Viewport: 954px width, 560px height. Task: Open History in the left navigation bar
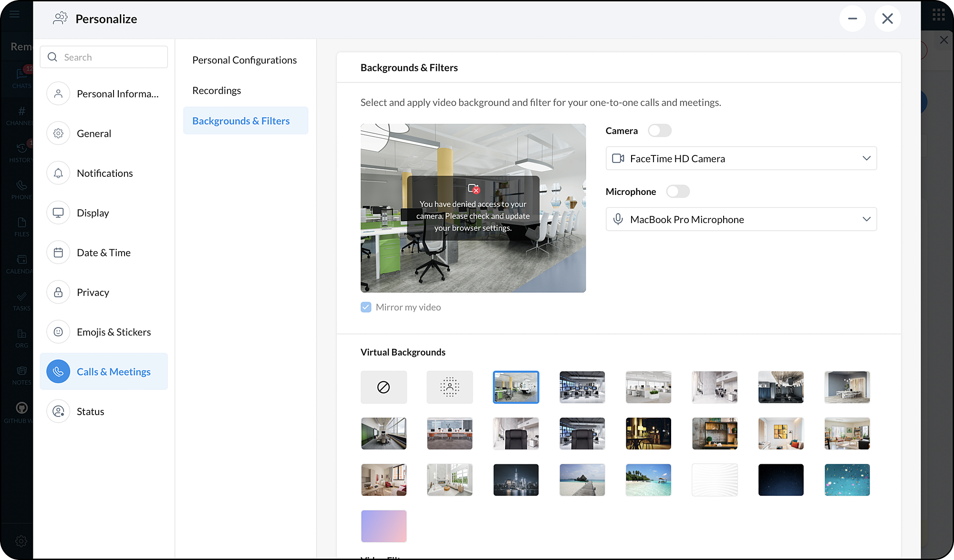(21, 153)
